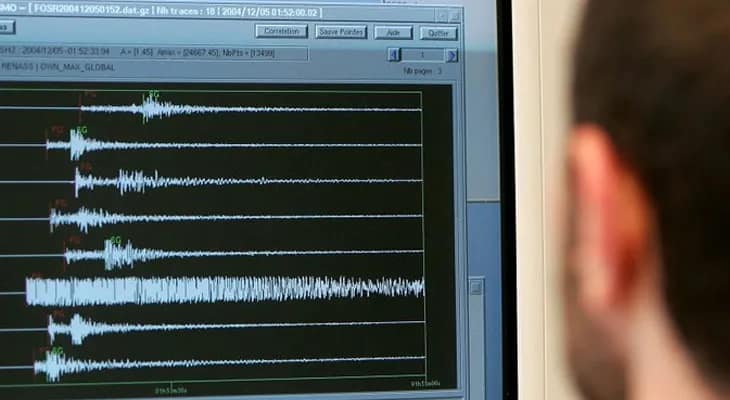The width and height of the screenshot is (730, 400).
Task: Go to next page with right arrow
Action: (x=452, y=56)
